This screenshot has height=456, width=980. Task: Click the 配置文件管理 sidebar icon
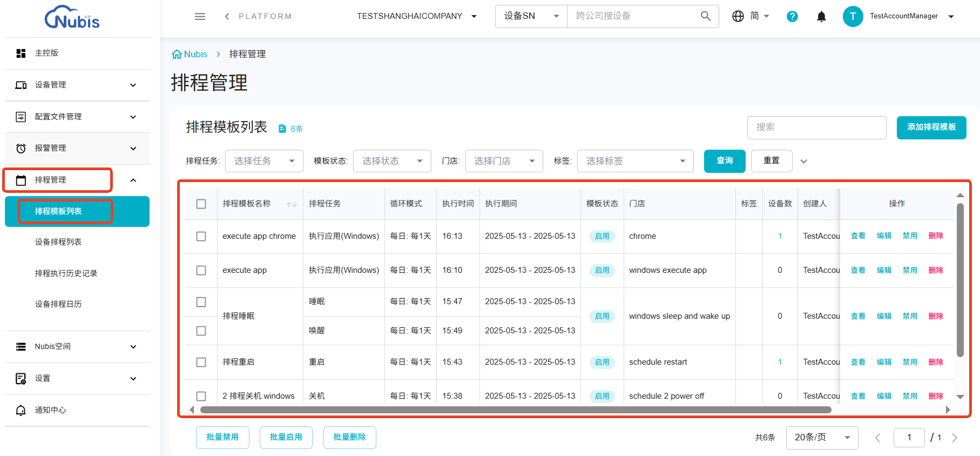pos(21,117)
